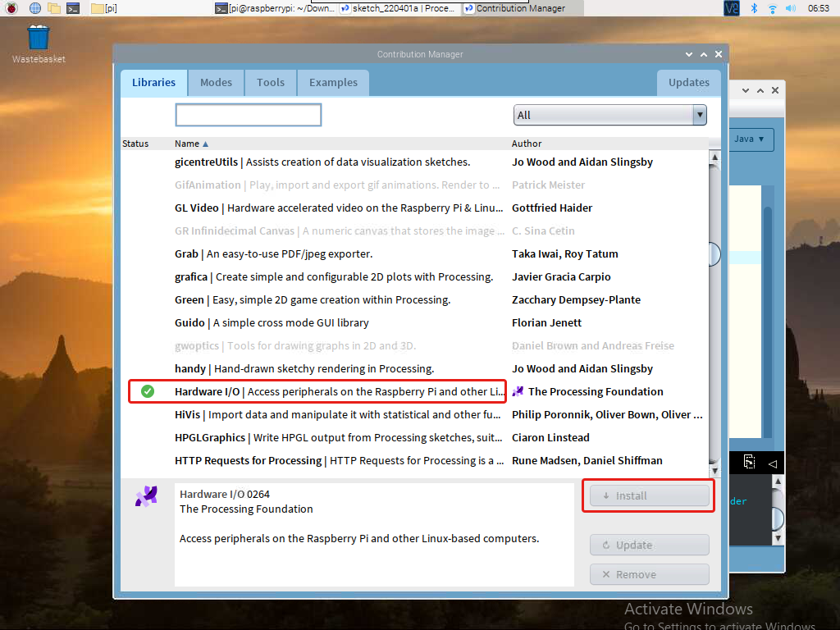Open the Wastebasket on the desktop

click(38, 44)
